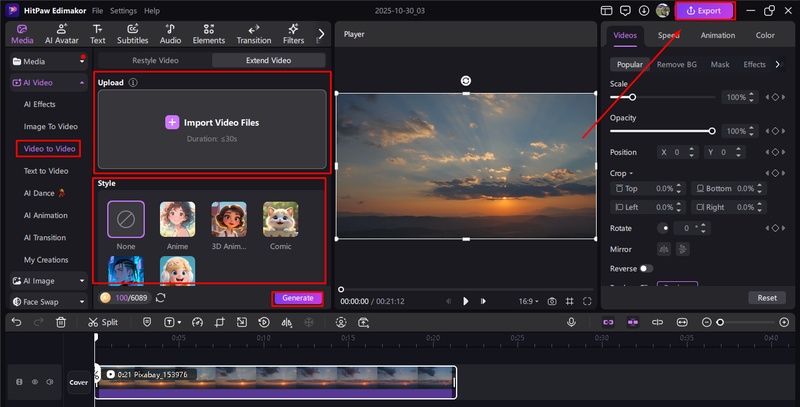Open the message feedback icon in title bar
Image resolution: width=800 pixels, height=407 pixels.
click(625, 10)
